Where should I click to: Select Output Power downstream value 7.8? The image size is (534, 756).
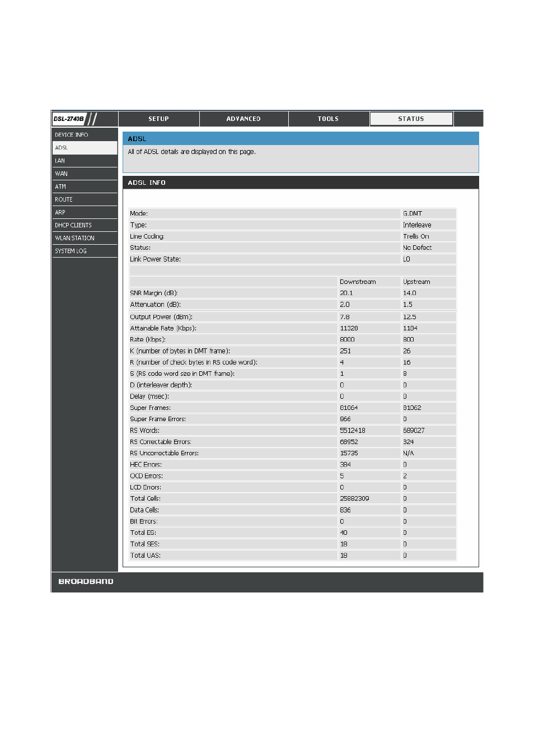click(x=344, y=317)
